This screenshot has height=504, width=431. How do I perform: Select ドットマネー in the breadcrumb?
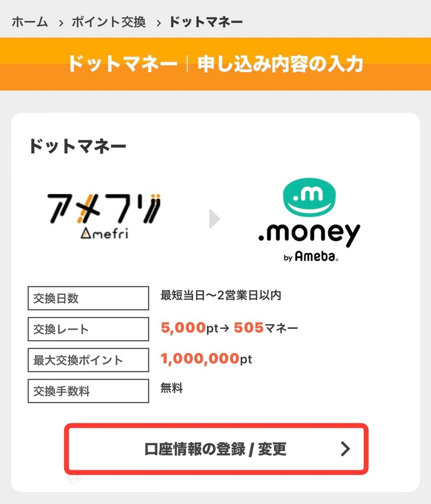click(205, 23)
